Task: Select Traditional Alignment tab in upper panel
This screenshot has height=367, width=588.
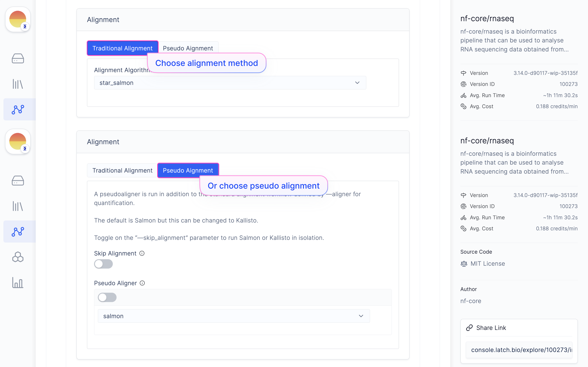Action: (122, 48)
